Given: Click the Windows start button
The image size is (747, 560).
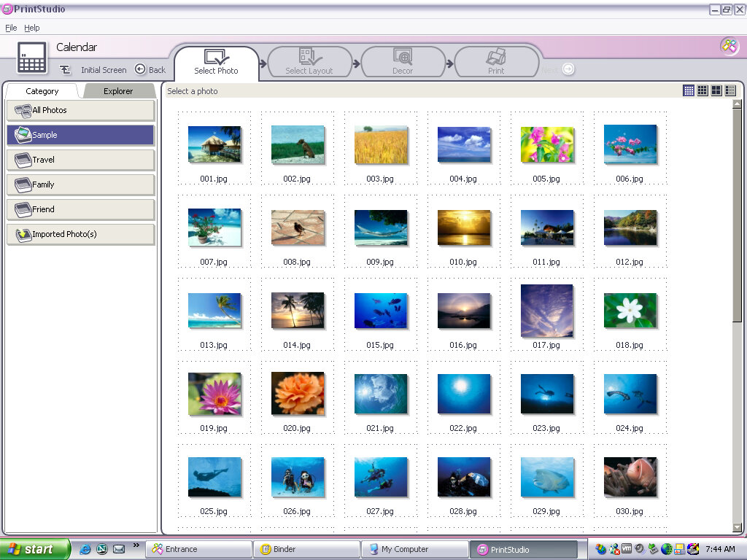Looking at the screenshot, I should pos(35,549).
